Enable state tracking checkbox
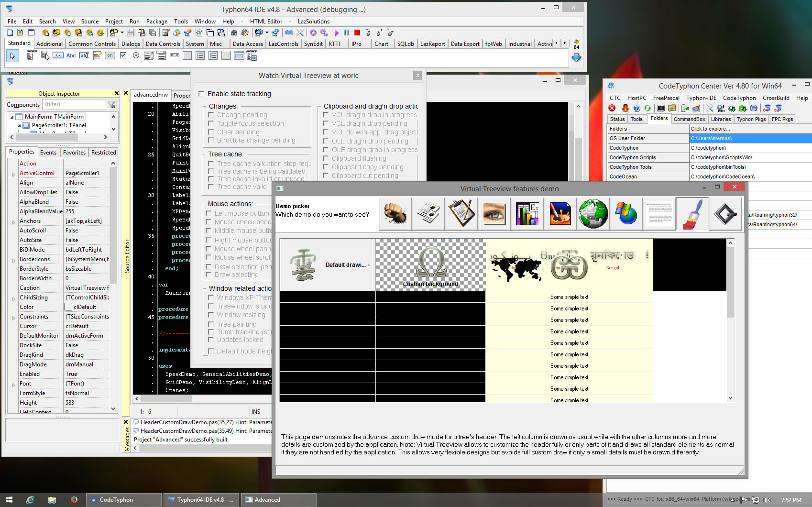 (x=201, y=94)
